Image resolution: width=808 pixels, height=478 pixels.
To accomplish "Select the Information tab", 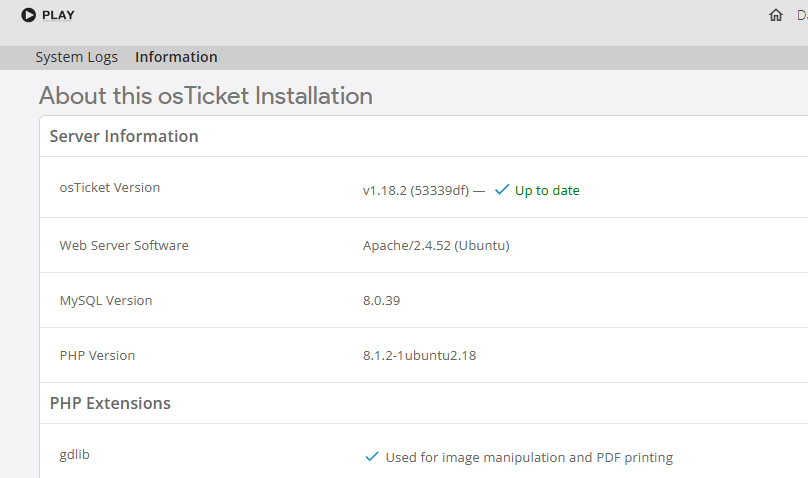I will (x=176, y=57).
